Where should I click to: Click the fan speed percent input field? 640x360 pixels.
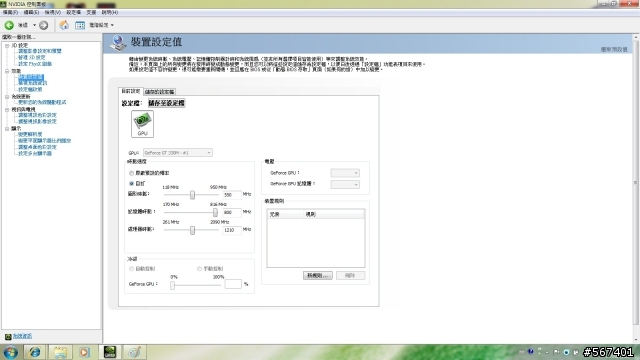[x=233, y=284]
